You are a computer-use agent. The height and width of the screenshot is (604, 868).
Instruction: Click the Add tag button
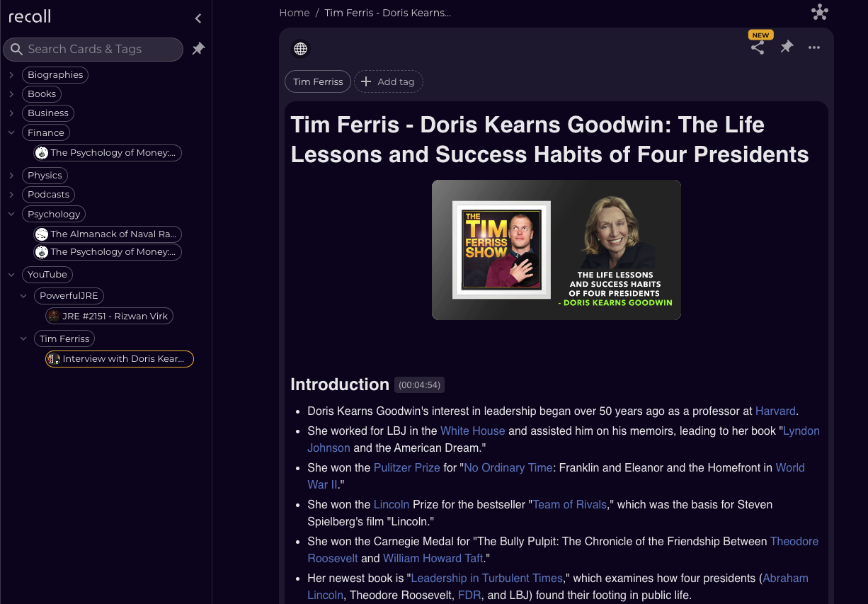(x=389, y=81)
